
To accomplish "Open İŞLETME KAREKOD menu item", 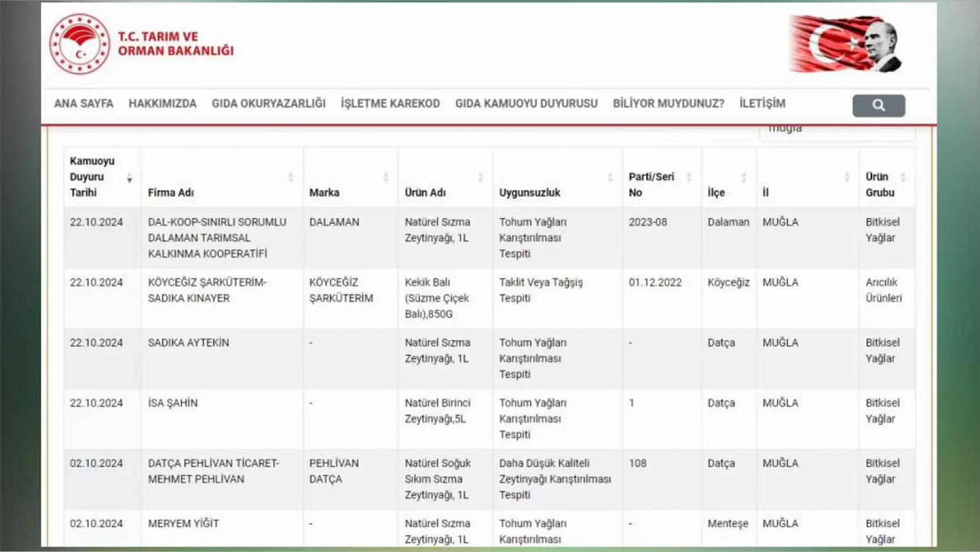I will pos(390,104).
